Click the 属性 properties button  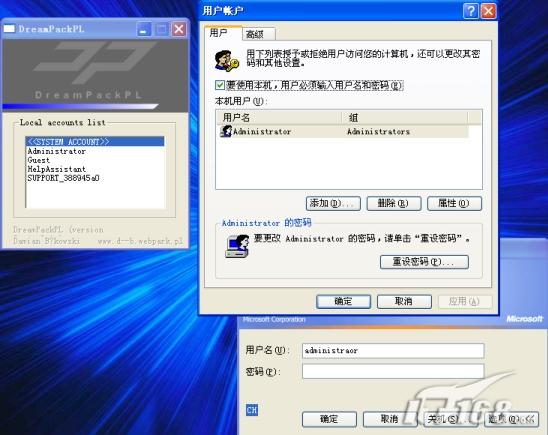454,203
